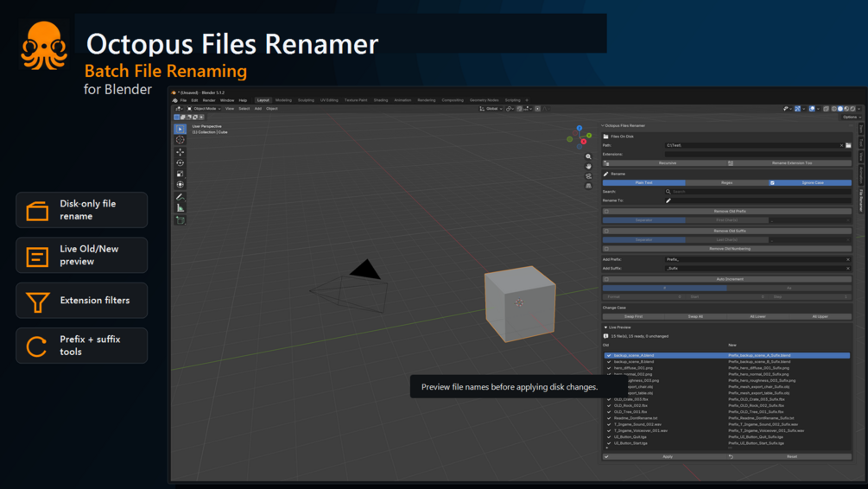Open the Options dropdown in viewport header
Viewport: 868px width, 489px height.
pos(852,117)
